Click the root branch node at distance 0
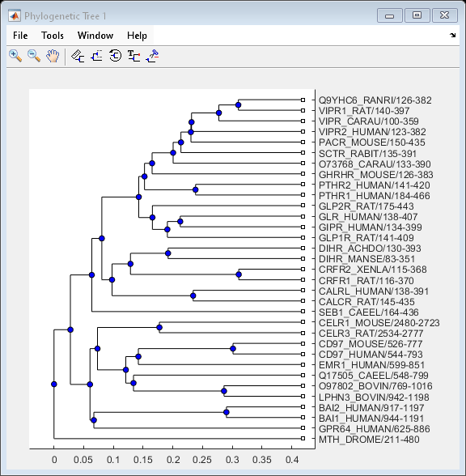The height and width of the screenshot is (476, 466). point(54,385)
